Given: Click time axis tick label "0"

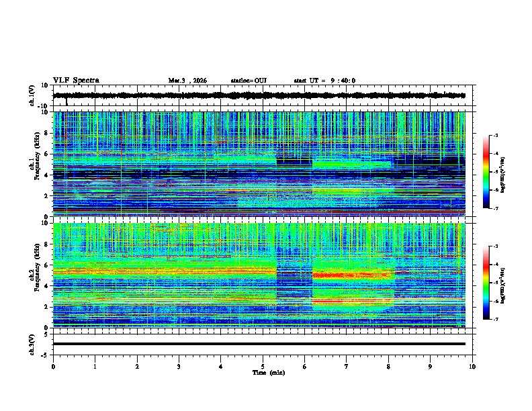Looking at the screenshot, I should click(x=53, y=367).
